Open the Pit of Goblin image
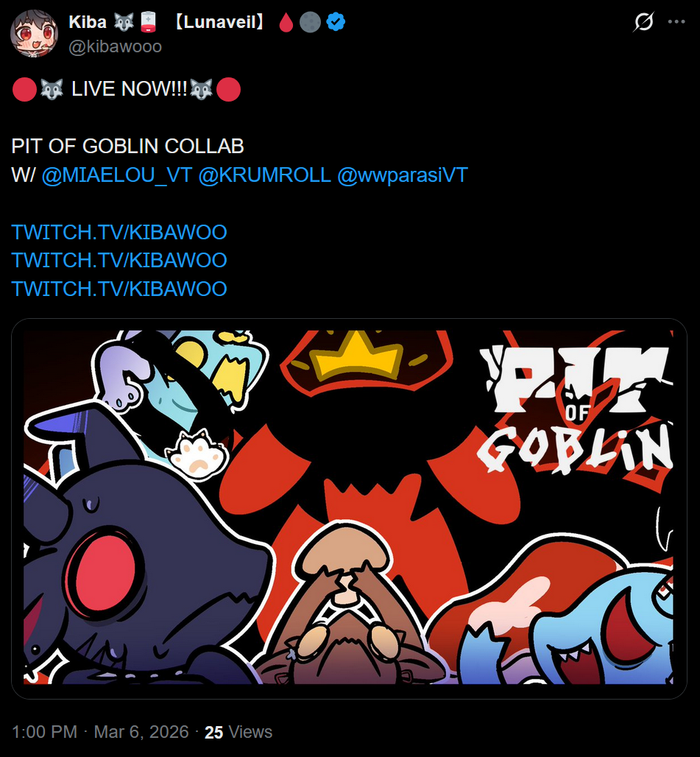 click(x=349, y=508)
